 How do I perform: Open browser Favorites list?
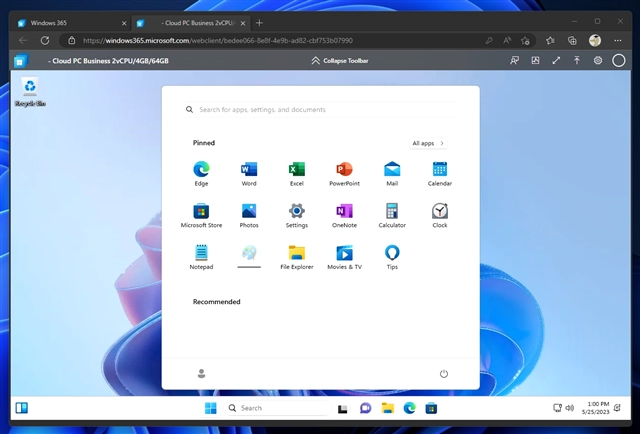pos(550,40)
